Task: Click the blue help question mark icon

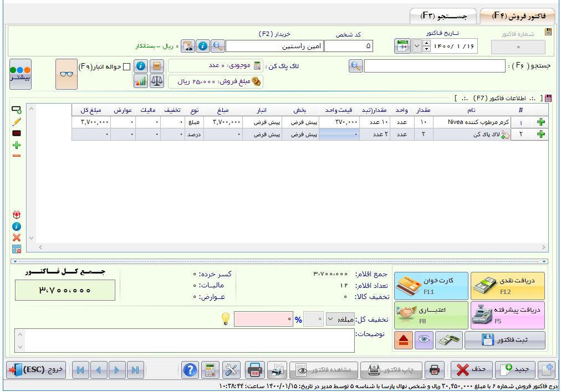Action: (190, 369)
